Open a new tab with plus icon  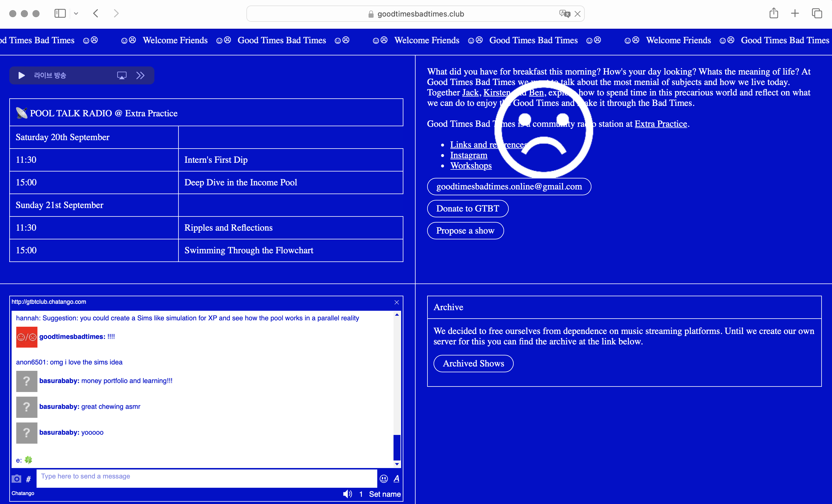(795, 14)
